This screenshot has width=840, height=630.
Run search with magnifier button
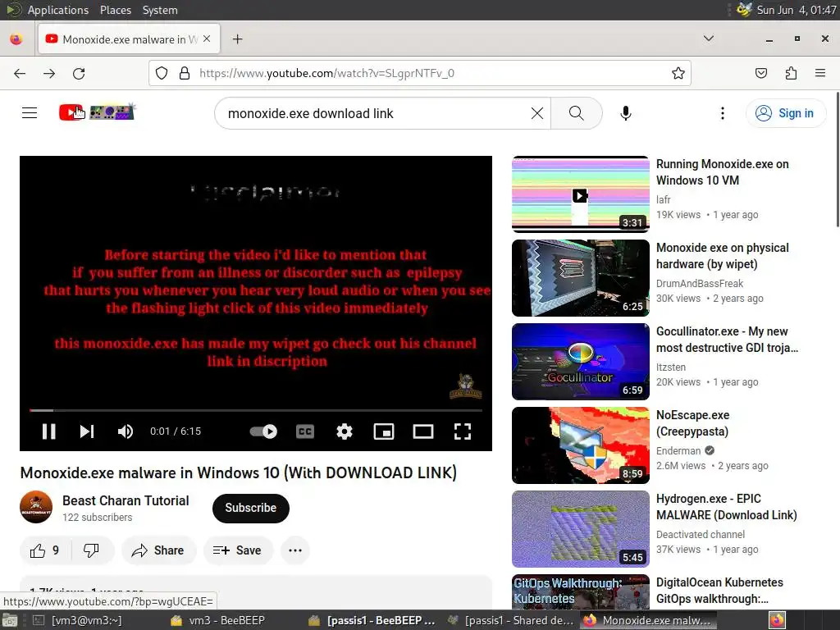click(x=577, y=113)
